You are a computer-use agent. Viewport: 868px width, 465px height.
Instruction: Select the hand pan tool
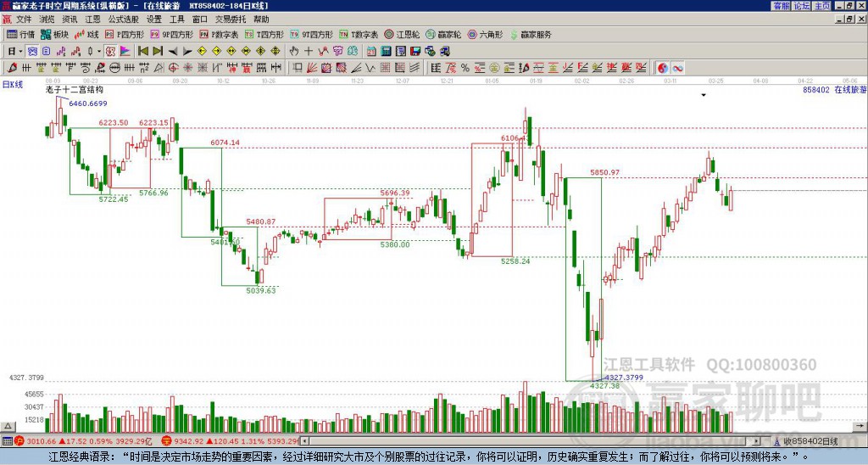click(294, 52)
